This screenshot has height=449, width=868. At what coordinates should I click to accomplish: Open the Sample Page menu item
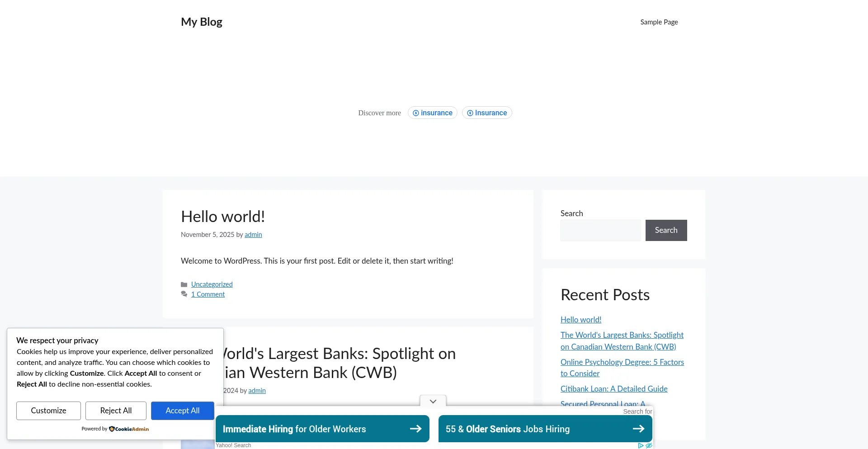click(659, 22)
